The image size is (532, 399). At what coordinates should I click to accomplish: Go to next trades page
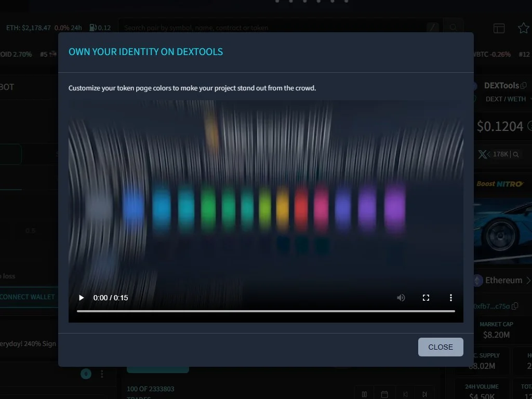point(424,394)
